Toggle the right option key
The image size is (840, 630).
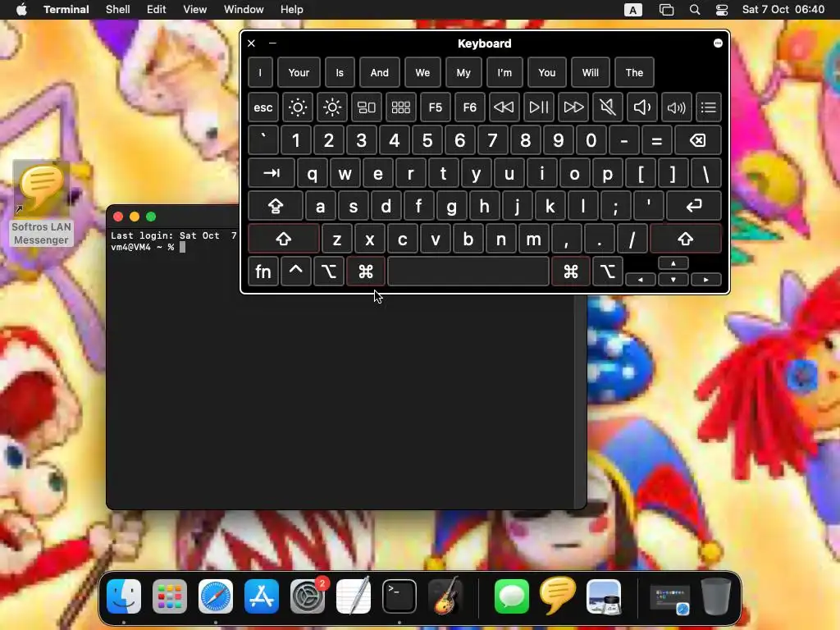pyautogui.click(x=608, y=272)
